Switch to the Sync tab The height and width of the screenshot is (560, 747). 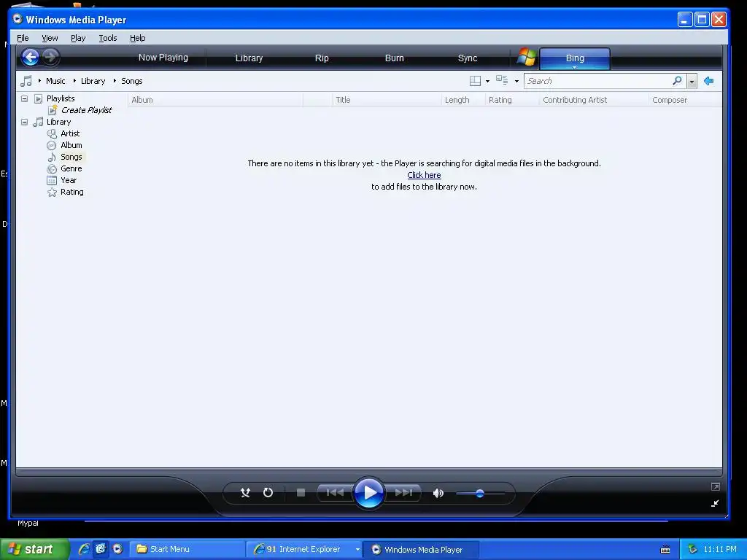pyautogui.click(x=468, y=58)
